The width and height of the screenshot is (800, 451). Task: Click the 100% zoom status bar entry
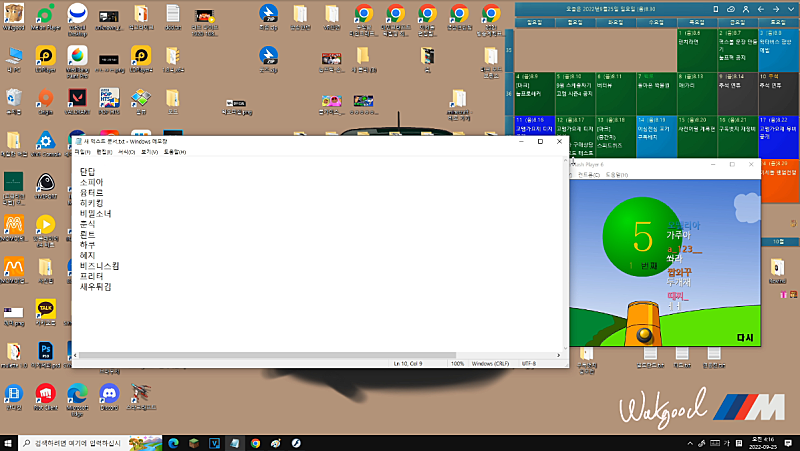(458, 363)
